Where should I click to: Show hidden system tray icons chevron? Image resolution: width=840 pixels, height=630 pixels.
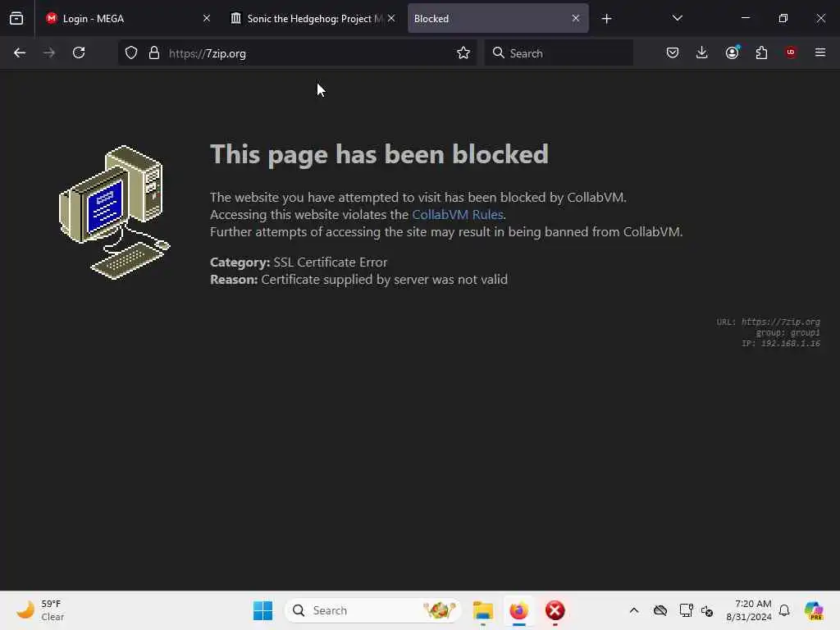pyautogui.click(x=634, y=610)
